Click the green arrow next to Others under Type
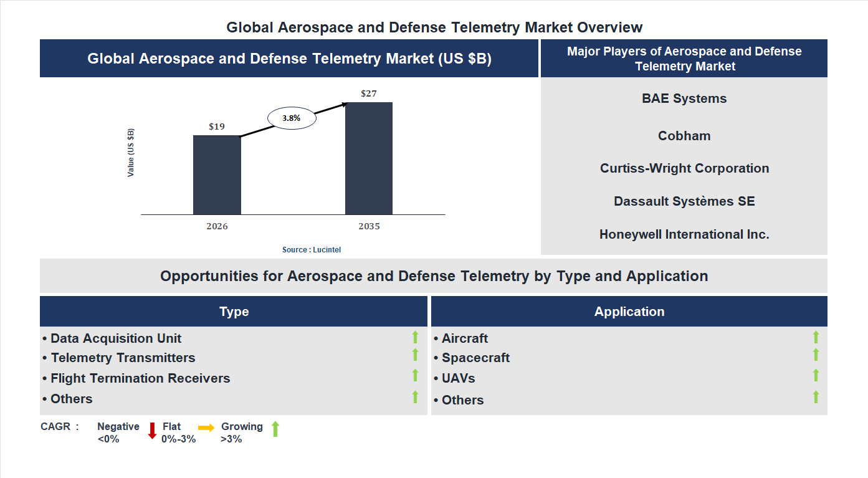This screenshot has width=868, height=478. [x=415, y=395]
